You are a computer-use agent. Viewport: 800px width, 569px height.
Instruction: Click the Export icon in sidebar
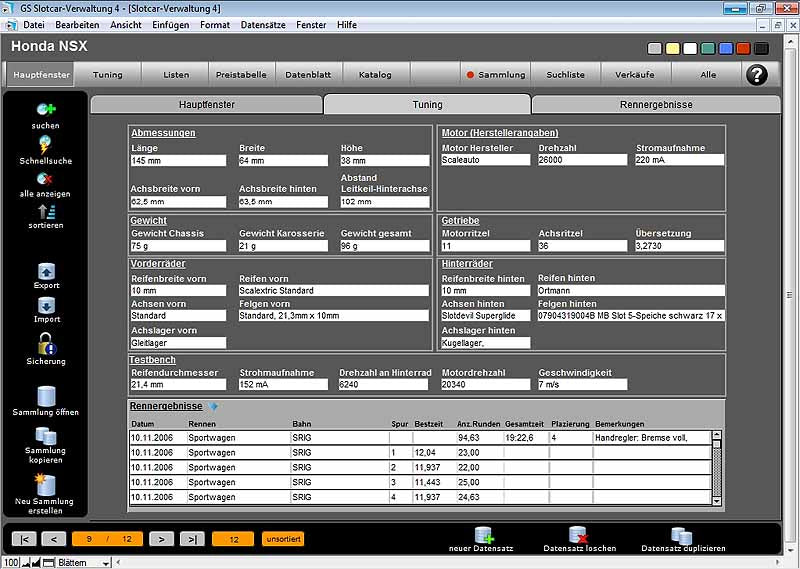[46, 271]
